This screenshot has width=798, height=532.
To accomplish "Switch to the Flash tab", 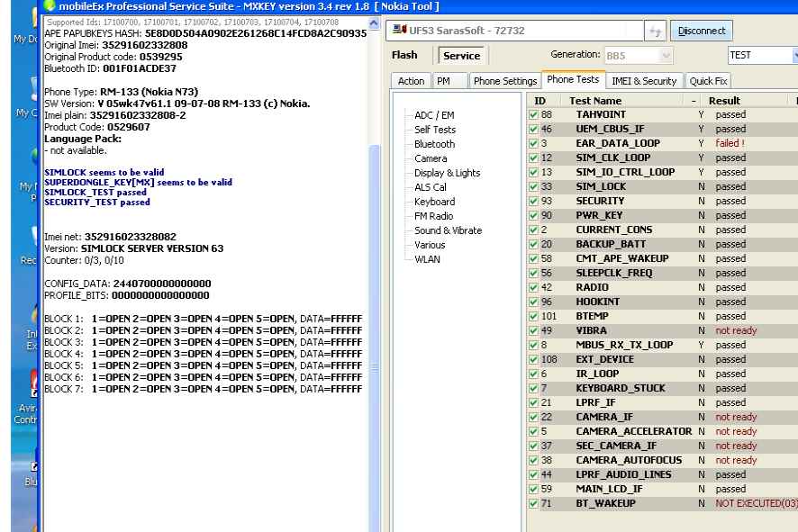I will point(404,55).
